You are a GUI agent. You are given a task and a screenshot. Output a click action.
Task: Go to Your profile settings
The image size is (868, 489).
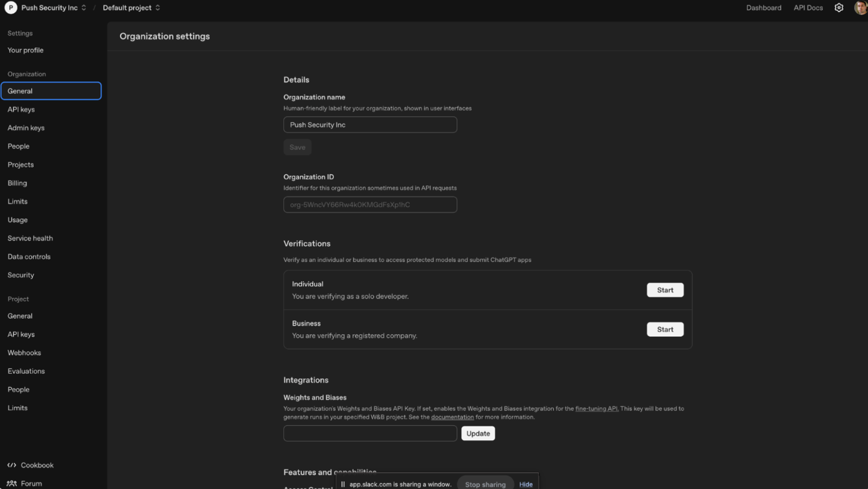[x=25, y=50]
